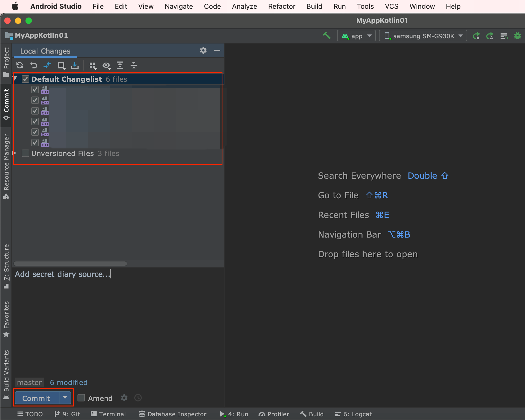The image size is (525, 420).
Task: Click the run tests list icon in toolbar
Action: click(x=504, y=36)
